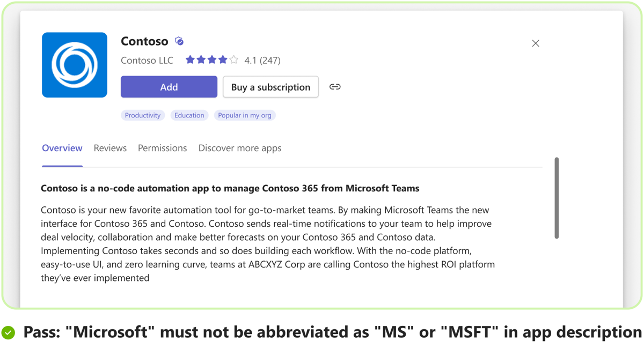This screenshot has height=349, width=644.
Task: Open the Reviews tab
Action: 110,148
